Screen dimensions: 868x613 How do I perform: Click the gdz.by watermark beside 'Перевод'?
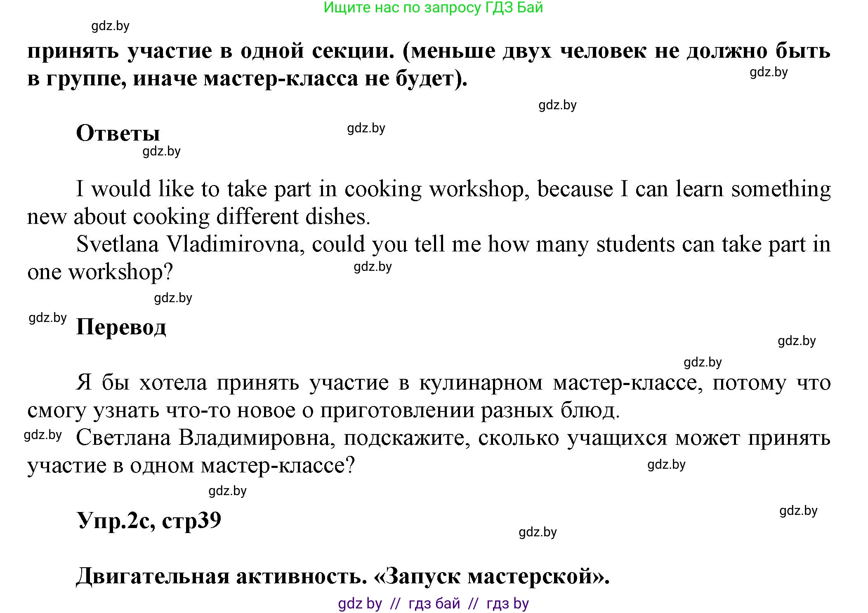[x=47, y=319]
